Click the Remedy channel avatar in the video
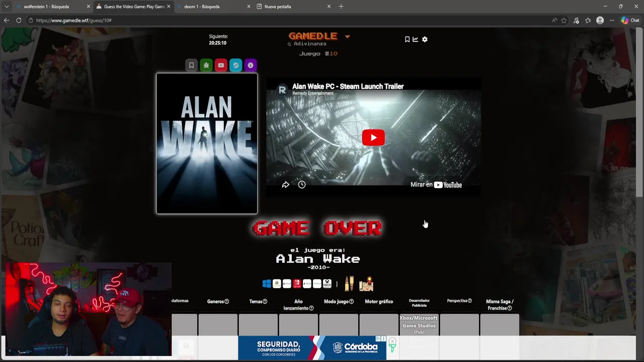Image resolution: width=644 pixels, height=362 pixels. click(282, 89)
